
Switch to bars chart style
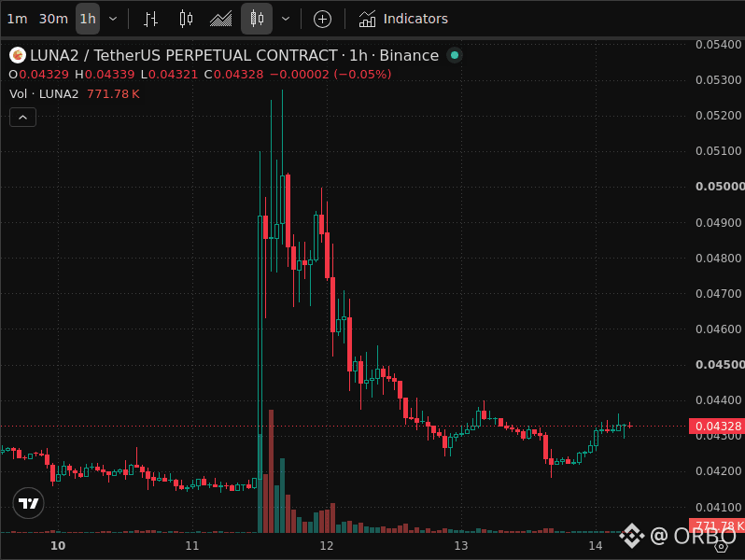[150, 19]
